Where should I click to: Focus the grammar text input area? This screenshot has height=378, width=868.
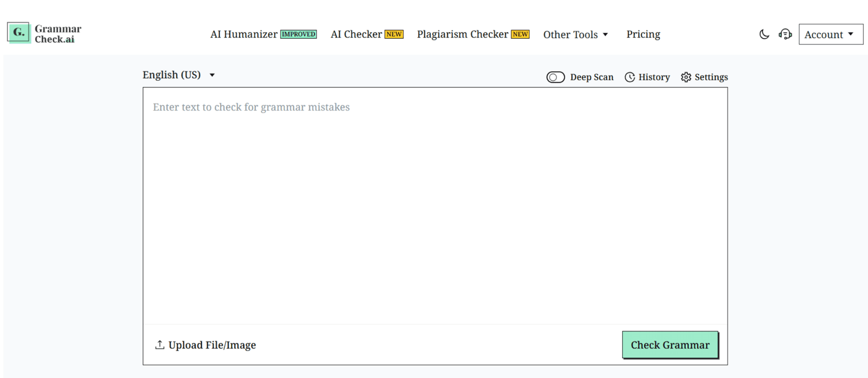click(x=435, y=206)
